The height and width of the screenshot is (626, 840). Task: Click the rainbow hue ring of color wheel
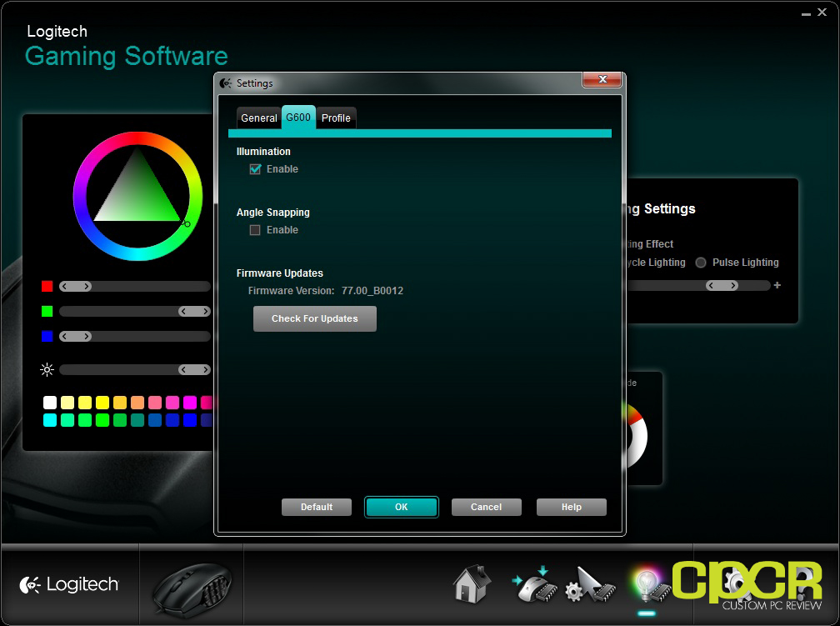pos(137,138)
